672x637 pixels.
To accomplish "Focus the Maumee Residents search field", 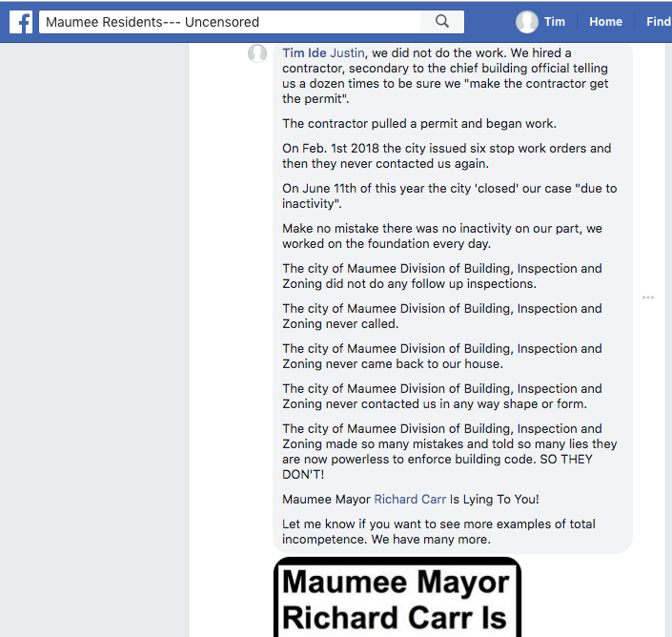I will (229, 22).
